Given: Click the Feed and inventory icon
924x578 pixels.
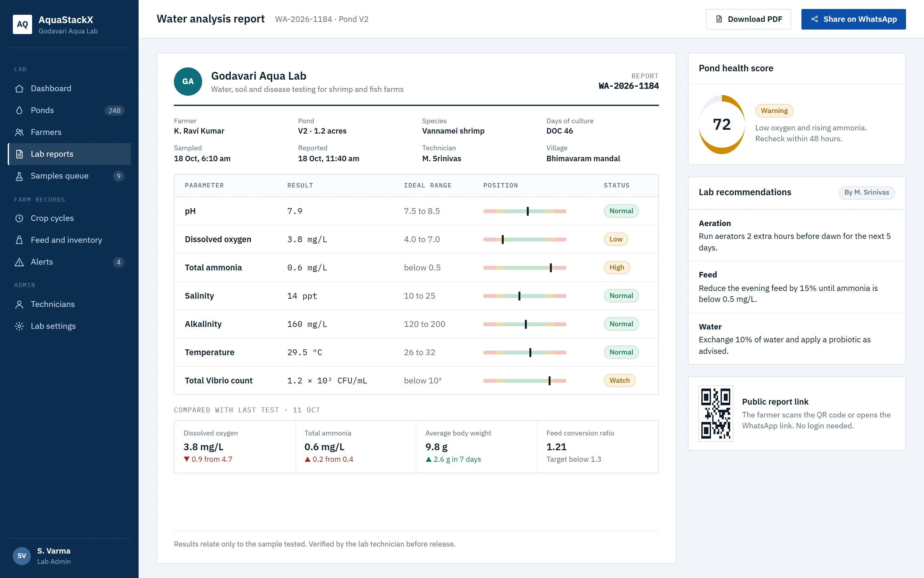Looking at the screenshot, I should [x=19, y=240].
